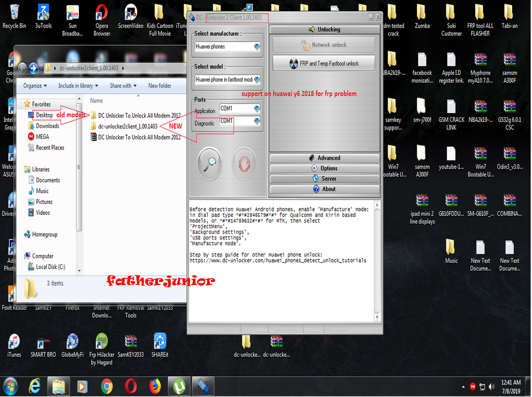
Task: Select Videos library
Action: [39, 213]
